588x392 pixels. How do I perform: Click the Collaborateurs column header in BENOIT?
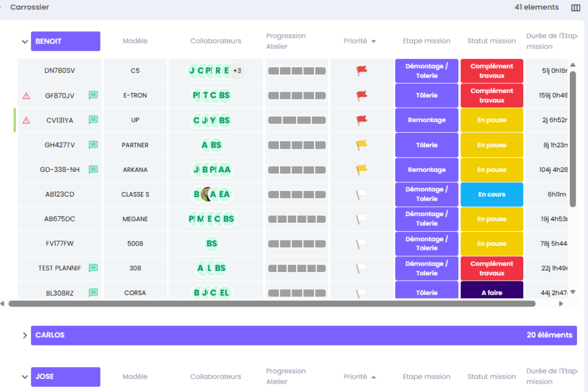[x=216, y=41]
